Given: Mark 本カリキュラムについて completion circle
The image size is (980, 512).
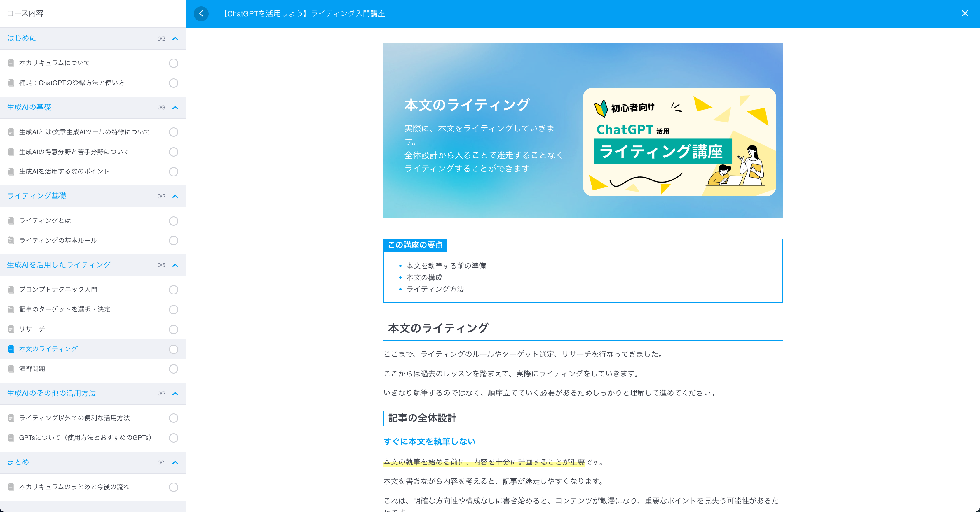Looking at the screenshot, I should point(173,63).
